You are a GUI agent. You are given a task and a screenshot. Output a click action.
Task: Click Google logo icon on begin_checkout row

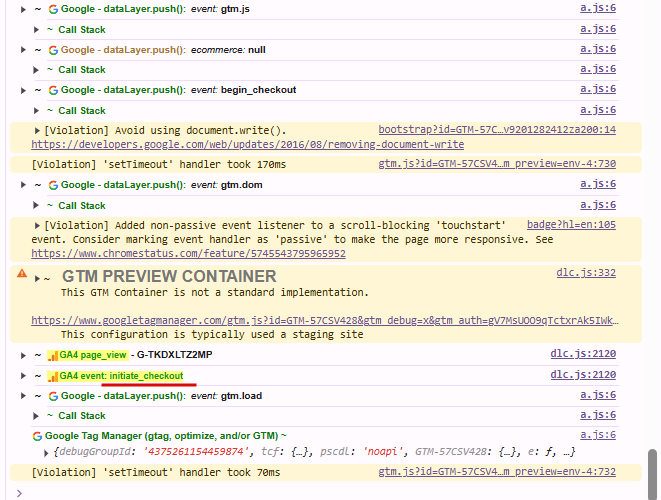[x=53, y=90]
